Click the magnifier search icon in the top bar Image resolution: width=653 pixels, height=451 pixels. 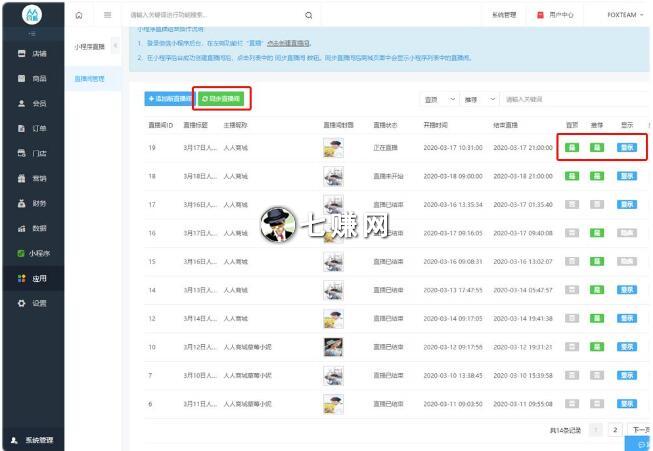click(x=309, y=15)
